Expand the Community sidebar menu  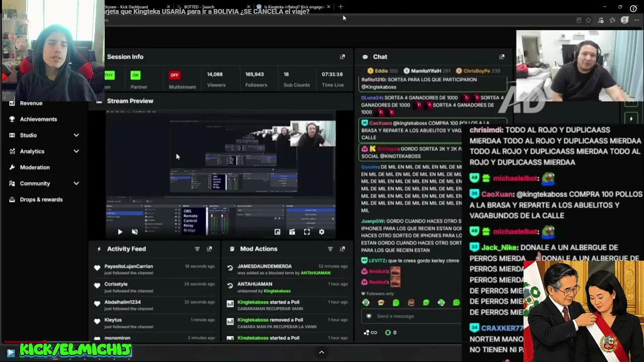pyautogui.click(x=76, y=184)
